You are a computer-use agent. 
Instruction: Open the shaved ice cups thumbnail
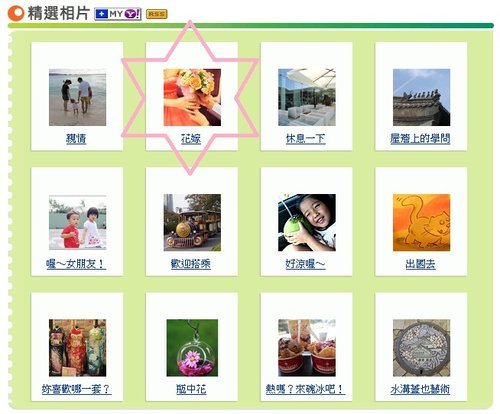coord(307,348)
